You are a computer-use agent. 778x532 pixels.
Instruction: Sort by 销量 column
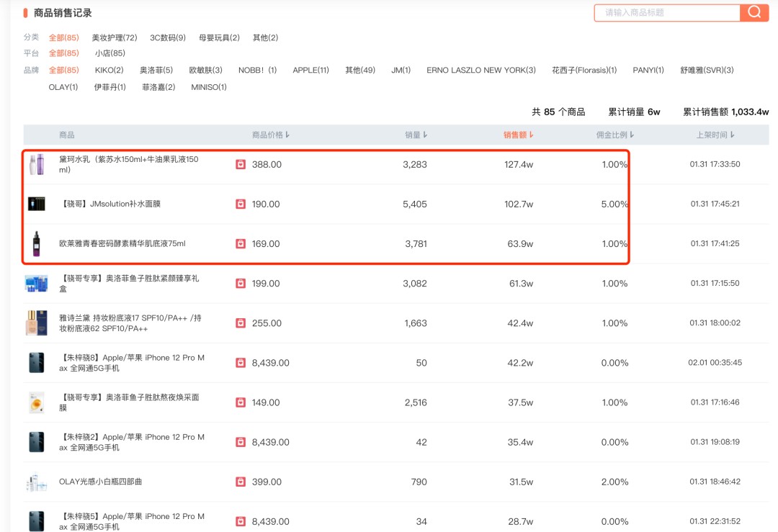(x=416, y=135)
